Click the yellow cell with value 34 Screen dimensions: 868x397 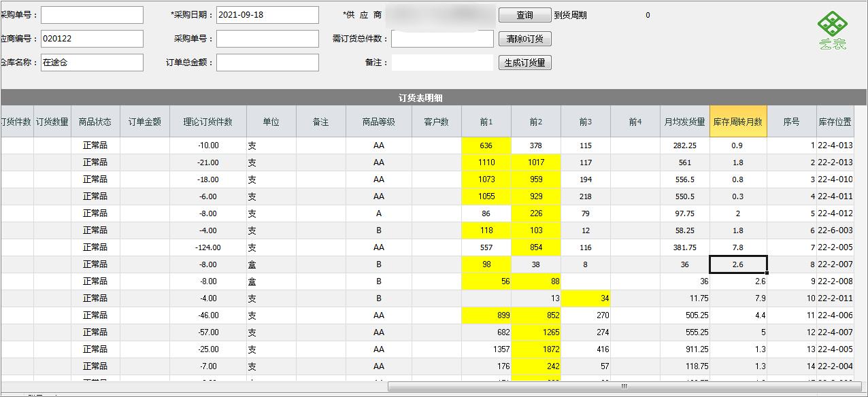pos(586,298)
